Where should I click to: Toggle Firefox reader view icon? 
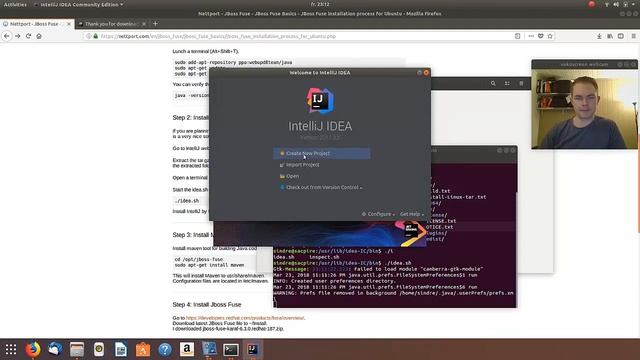[518, 36]
